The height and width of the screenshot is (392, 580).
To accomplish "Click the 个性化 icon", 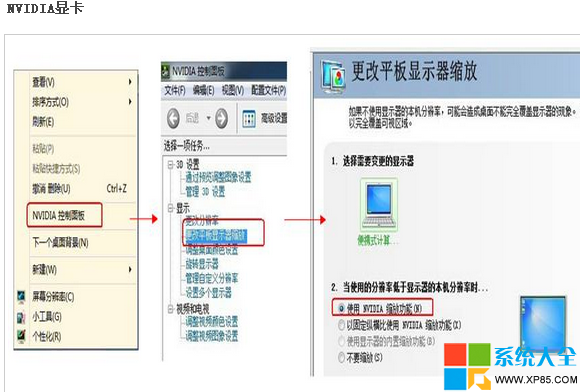I will tap(21, 336).
